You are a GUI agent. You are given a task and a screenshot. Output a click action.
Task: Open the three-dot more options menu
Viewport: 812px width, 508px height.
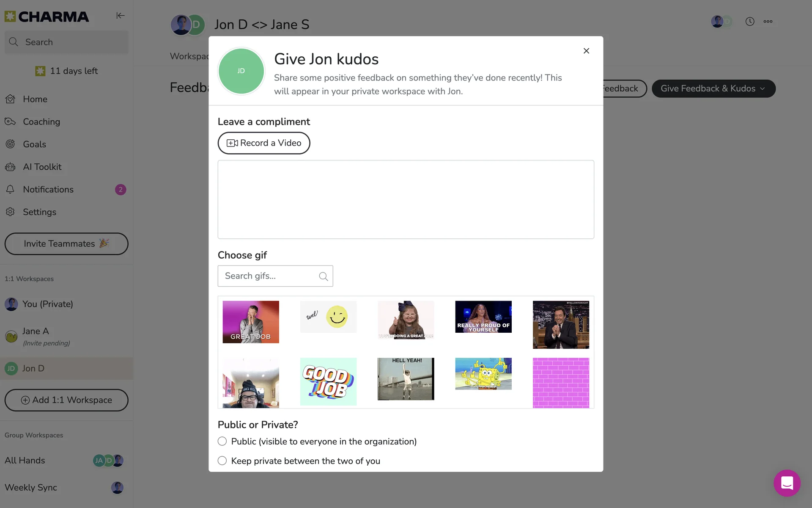pyautogui.click(x=768, y=22)
